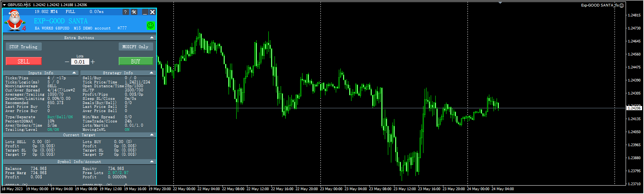644x194 pixels.
Task: Click the 19.802 MT4 version text
Action: pyautogui.click(x=46, y=12)
